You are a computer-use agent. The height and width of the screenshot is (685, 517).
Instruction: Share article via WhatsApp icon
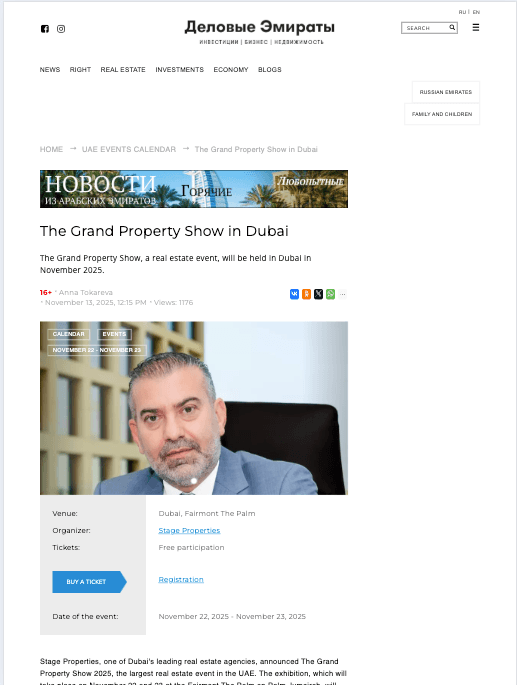click(x=330, y=294)
